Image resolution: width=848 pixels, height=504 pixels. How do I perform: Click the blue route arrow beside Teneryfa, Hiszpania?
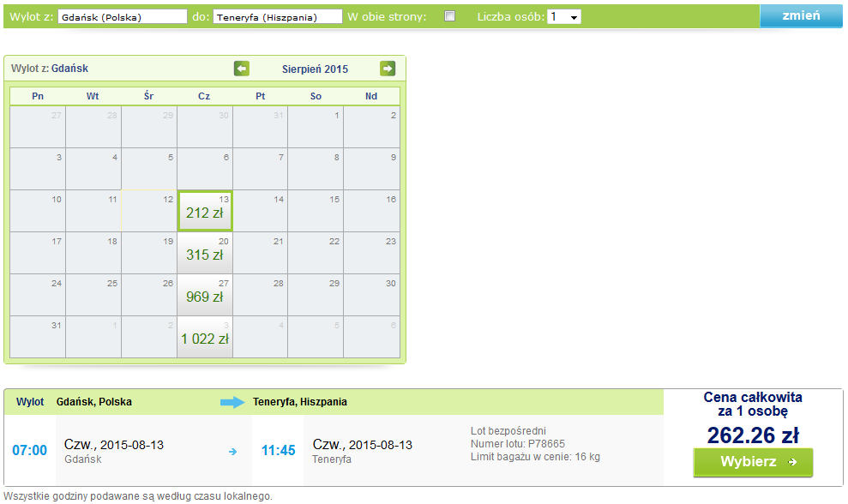232,402
